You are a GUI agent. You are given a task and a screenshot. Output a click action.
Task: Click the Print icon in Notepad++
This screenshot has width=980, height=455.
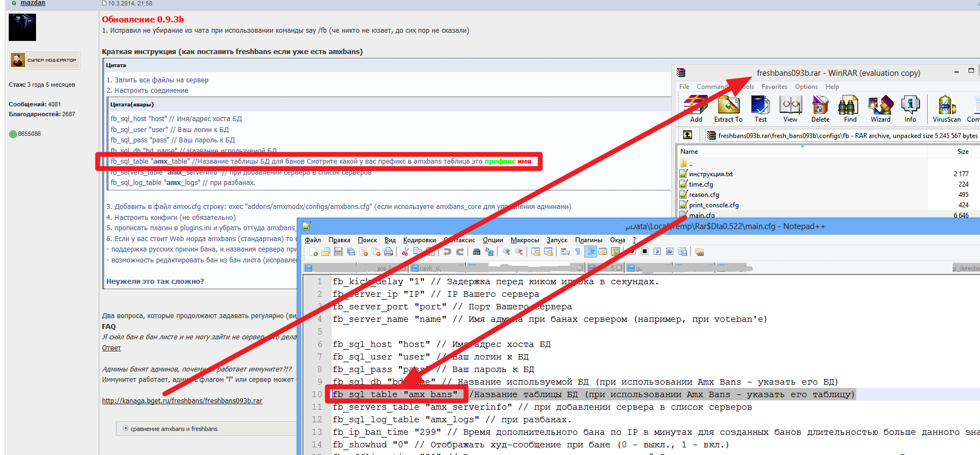click(x=389, y=252)
